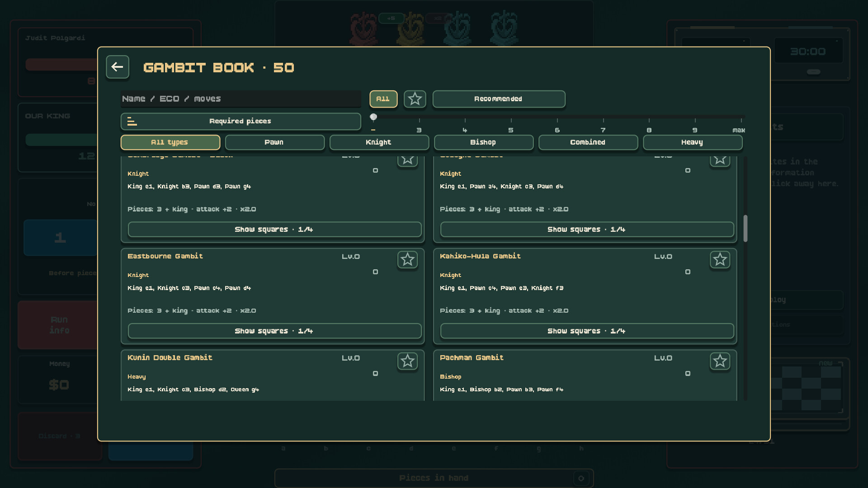Click the Name / ECO / moves search field

241,99
